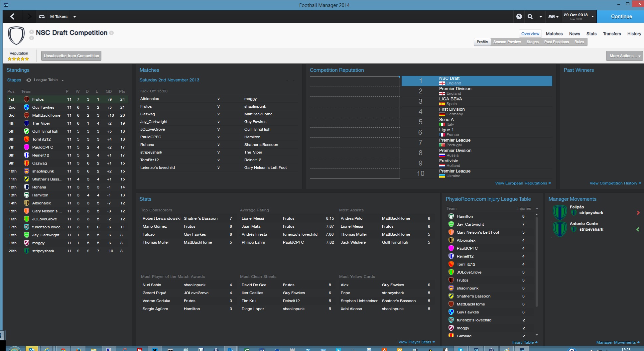Click Frutos team badge in standings
This screenshot has height=351, width=644.
pos(26,99)
